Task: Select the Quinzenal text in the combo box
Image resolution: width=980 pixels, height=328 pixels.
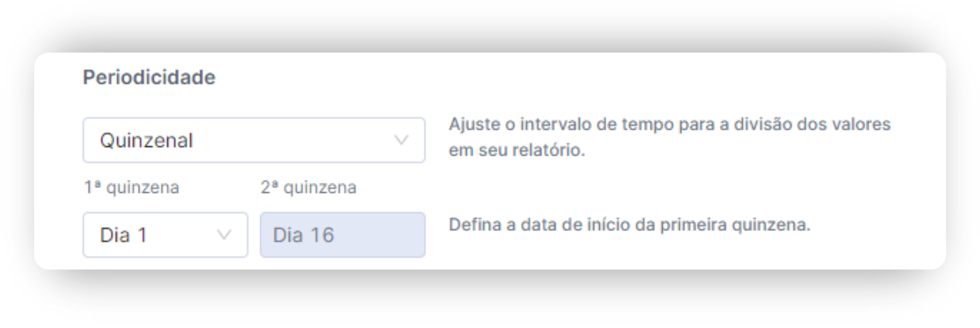Action: tap(146, 140)
